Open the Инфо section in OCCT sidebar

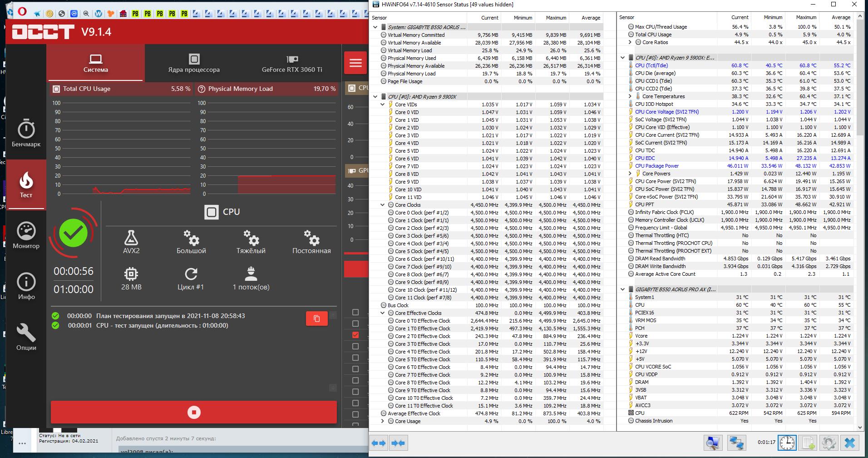[26, 286]
